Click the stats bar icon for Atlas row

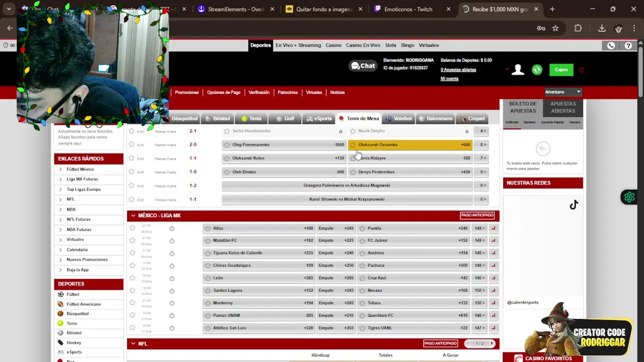coord(493,228)
